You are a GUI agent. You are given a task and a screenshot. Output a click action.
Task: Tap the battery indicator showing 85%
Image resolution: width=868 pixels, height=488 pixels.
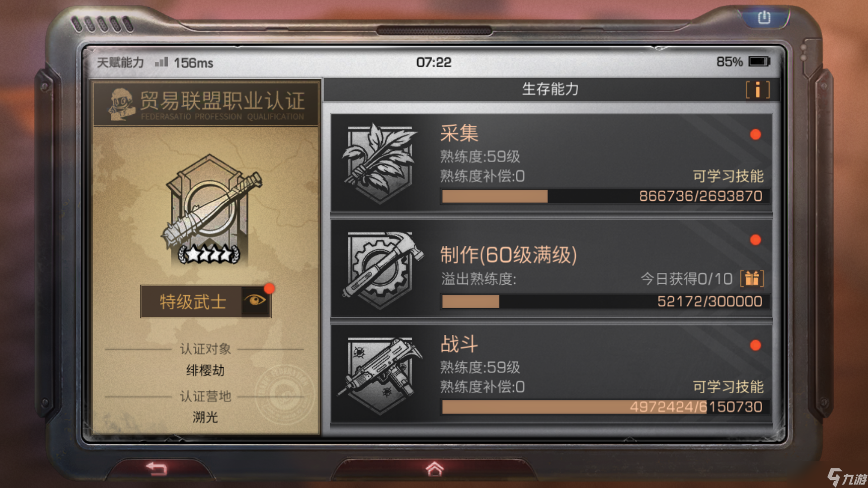click(743, 61)
